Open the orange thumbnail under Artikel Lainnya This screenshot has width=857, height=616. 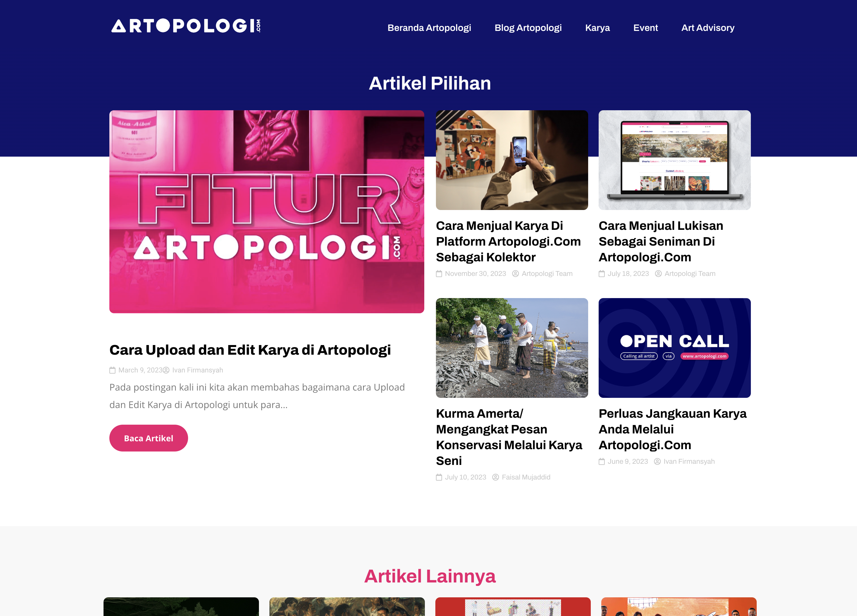point(679,607)
